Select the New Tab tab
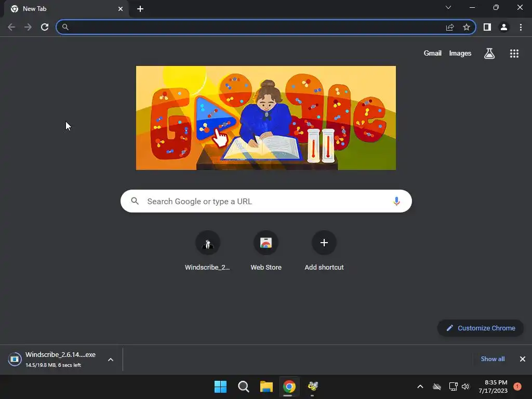The height and width of the screenshot is (399, 532). pyautogui.click(x=66, y=9)
